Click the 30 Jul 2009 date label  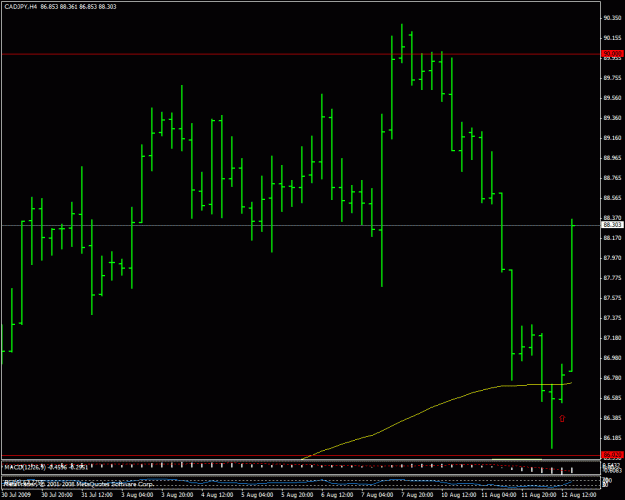pyautogui.click(x=15, y=495)
